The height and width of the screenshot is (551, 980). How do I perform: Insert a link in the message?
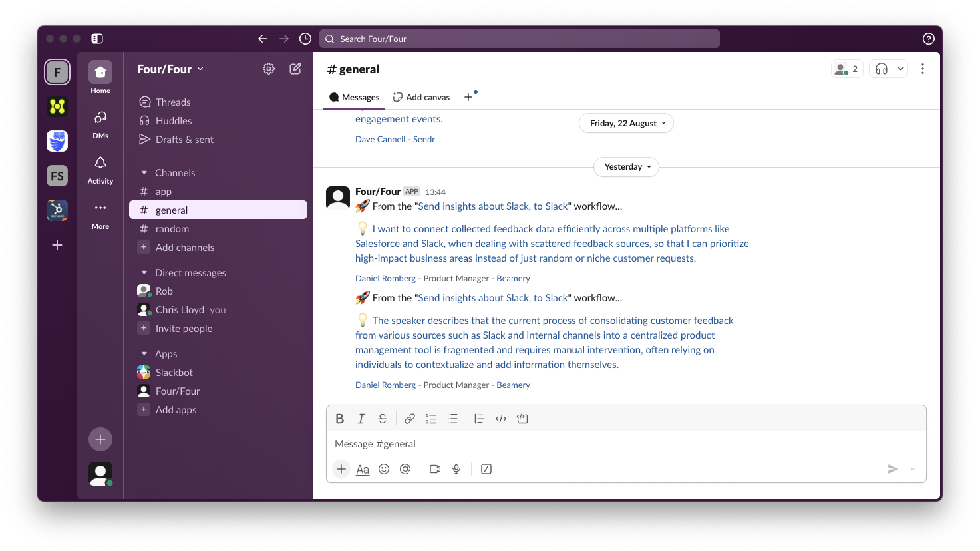pos(410,419)
